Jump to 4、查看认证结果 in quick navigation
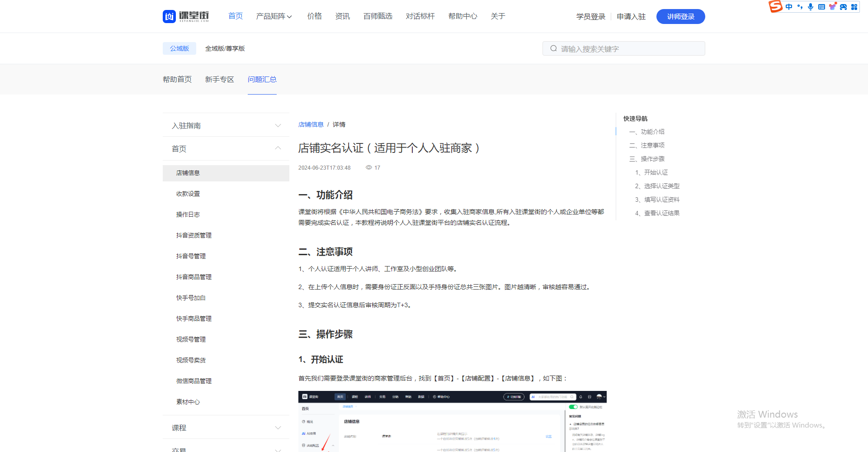Image resolution: width=868 pixels, height=452 pixels. (x=657, y=213)
